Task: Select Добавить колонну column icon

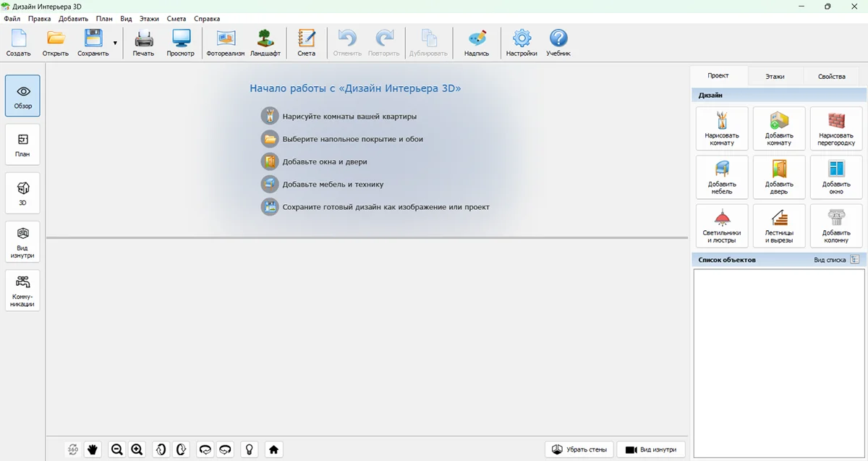Action: coord(836,226)
